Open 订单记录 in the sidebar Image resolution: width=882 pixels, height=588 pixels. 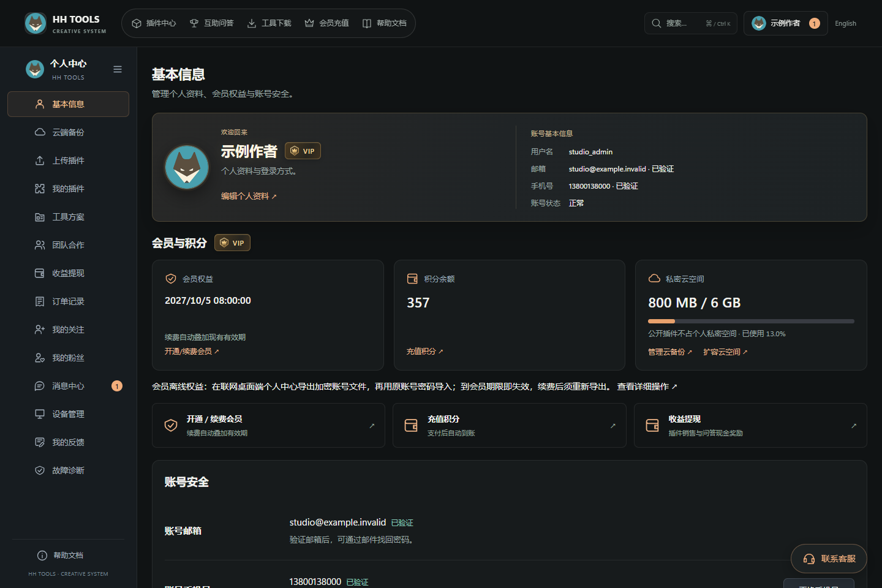coord(68,301)
